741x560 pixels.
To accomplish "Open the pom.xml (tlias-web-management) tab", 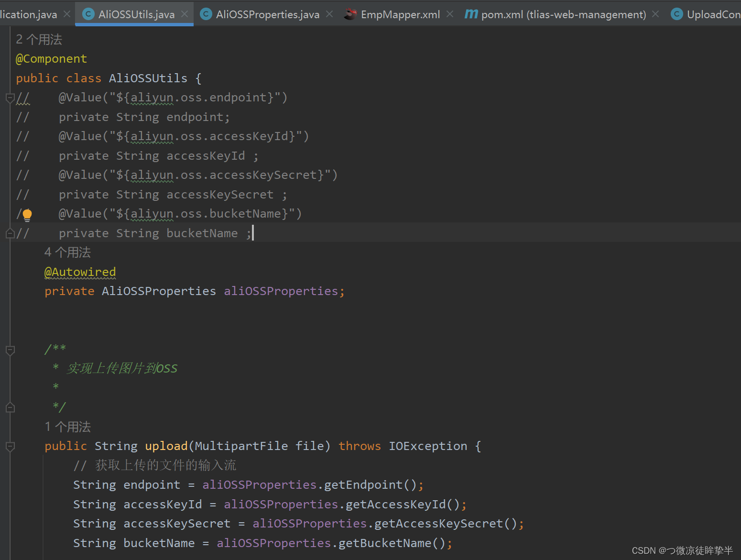I will [x=563, y=14].
